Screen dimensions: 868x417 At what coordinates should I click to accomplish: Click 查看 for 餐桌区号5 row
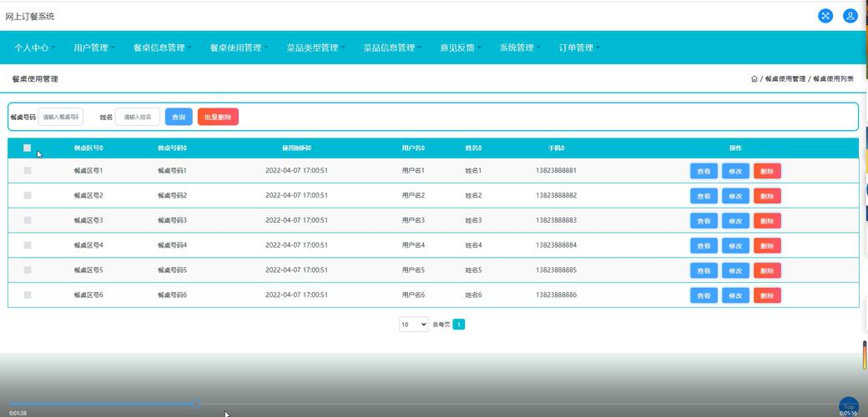704,270
